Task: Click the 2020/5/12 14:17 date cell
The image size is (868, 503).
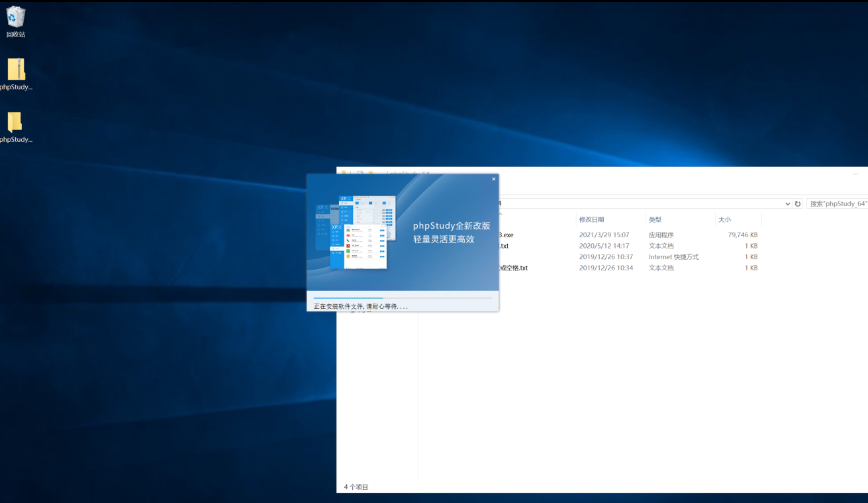Action: 604,246
